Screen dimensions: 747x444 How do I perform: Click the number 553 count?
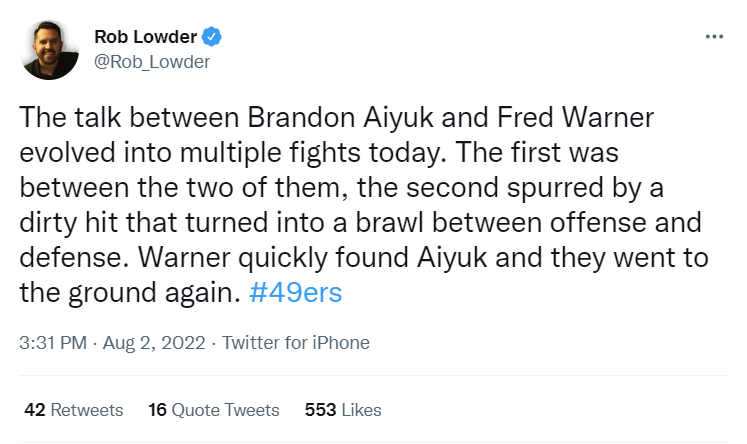(321, 410)
